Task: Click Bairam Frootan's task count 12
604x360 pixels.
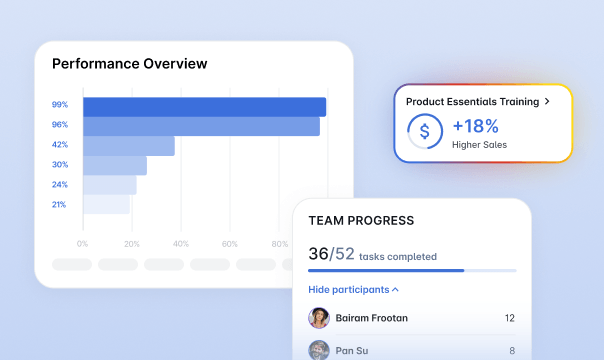Action: point(510,318)
